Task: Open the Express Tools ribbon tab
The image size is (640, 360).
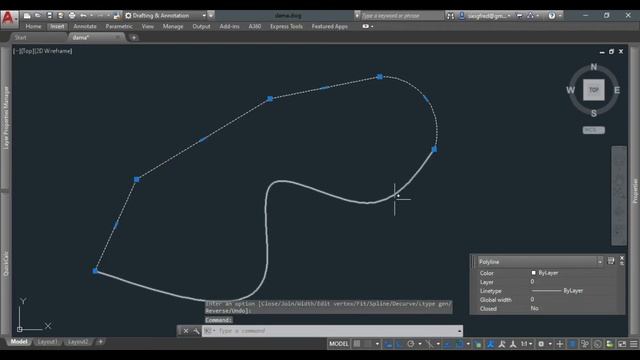Action: 286,27
